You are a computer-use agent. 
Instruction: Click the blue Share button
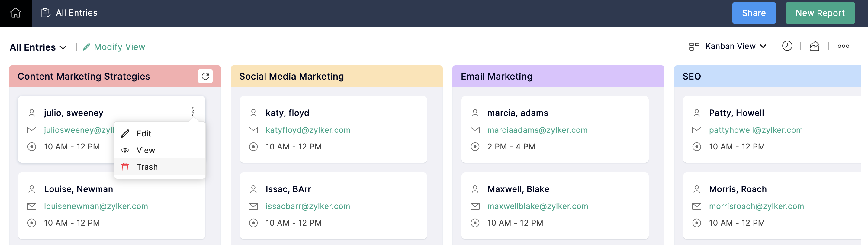pyautogui.click(x=754, y=13)
